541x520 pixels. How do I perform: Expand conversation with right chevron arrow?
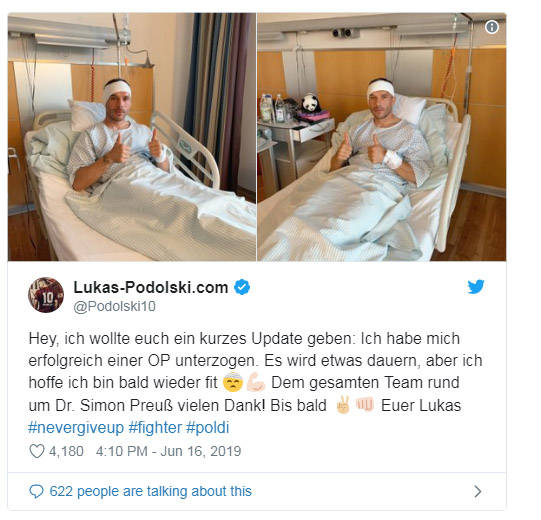point(478,491)
